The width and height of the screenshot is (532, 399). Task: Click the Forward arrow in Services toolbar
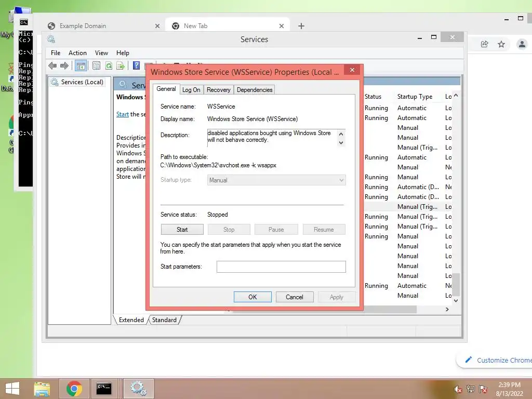(x=64, y=65)
